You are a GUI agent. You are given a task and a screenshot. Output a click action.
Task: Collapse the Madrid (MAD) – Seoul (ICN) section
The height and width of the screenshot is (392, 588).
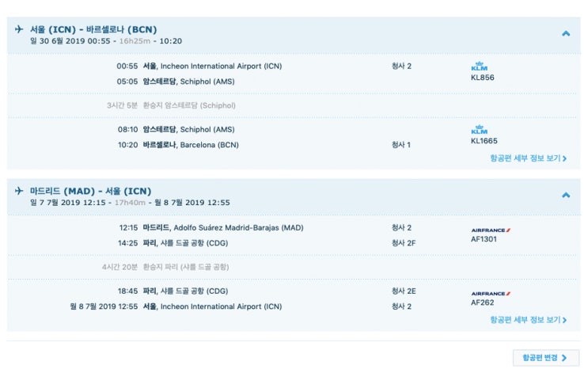coord(566,195)
